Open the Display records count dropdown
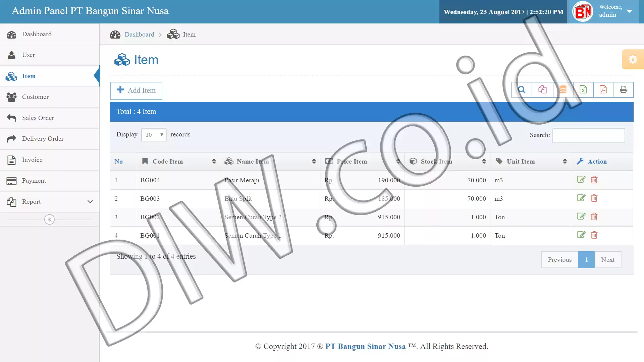644x362 pixels. click(154, 135)
